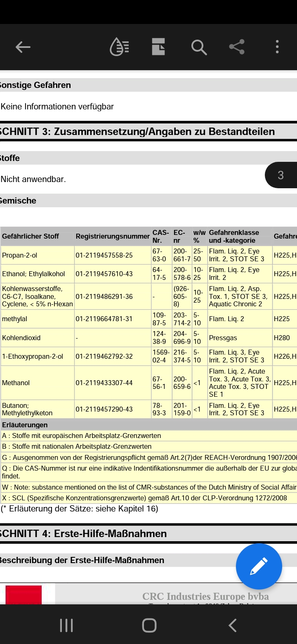Select registration number 01-2119457610-43
The image size is (297, 644).
point(104,274)
